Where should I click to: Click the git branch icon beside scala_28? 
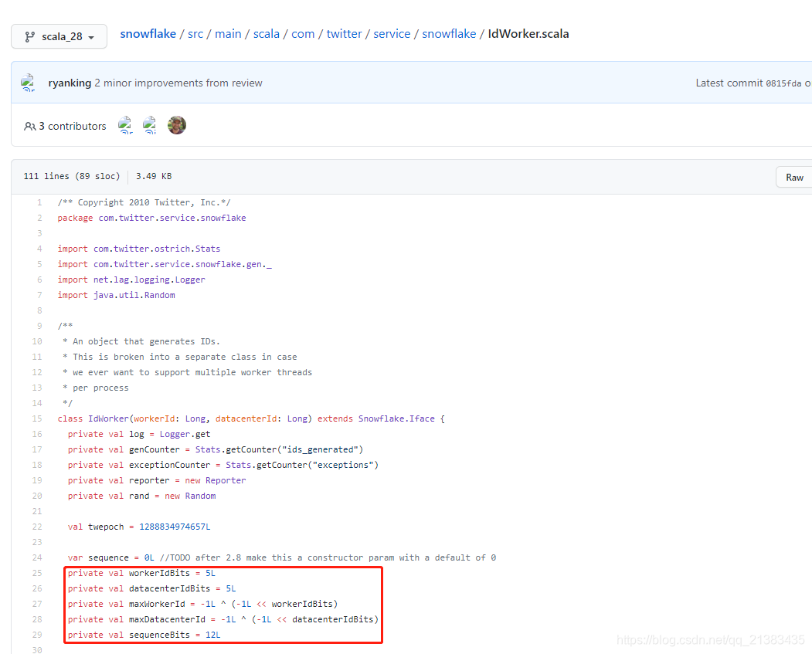(x=29, y=37)
